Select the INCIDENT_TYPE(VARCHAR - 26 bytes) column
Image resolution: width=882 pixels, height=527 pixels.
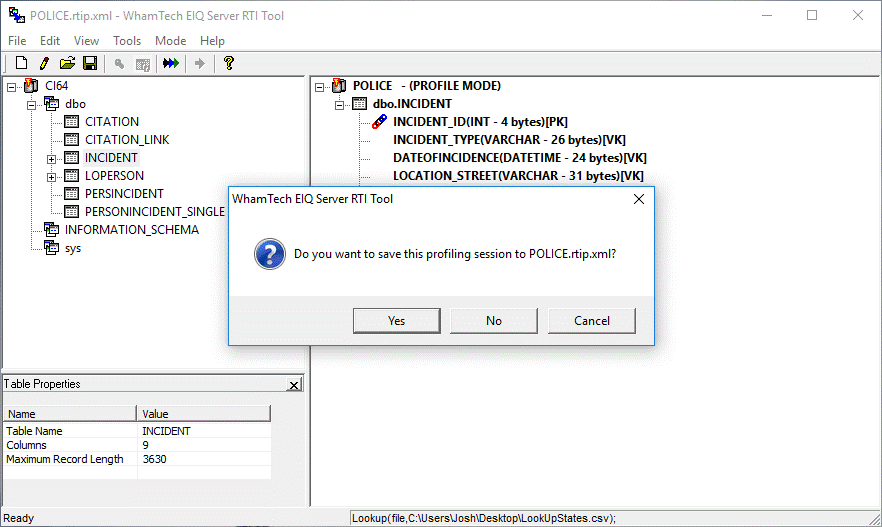509,139
